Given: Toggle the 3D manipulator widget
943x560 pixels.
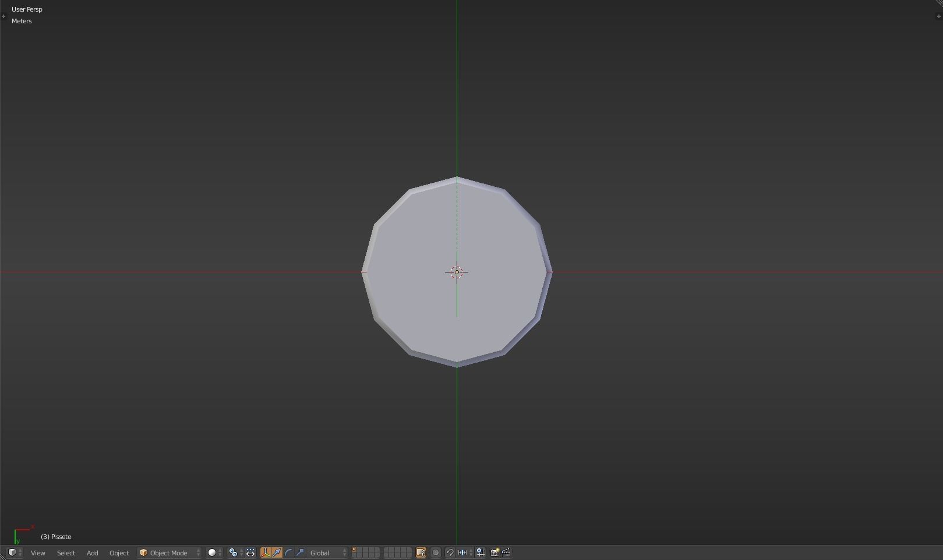Looking at the screenshot, I should point(266,553).
